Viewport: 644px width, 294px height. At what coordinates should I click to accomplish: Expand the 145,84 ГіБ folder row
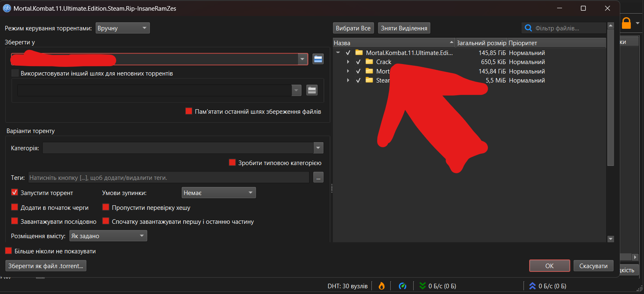[348, 71]
